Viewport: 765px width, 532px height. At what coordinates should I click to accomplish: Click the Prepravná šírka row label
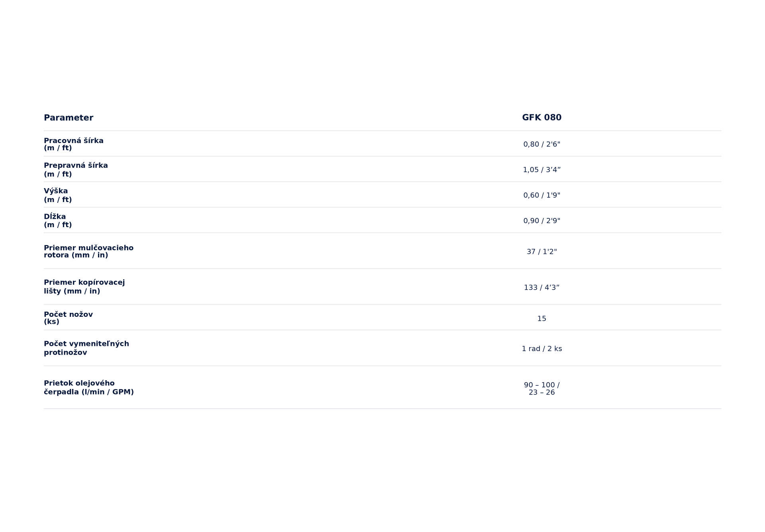[x=76, y=170]
